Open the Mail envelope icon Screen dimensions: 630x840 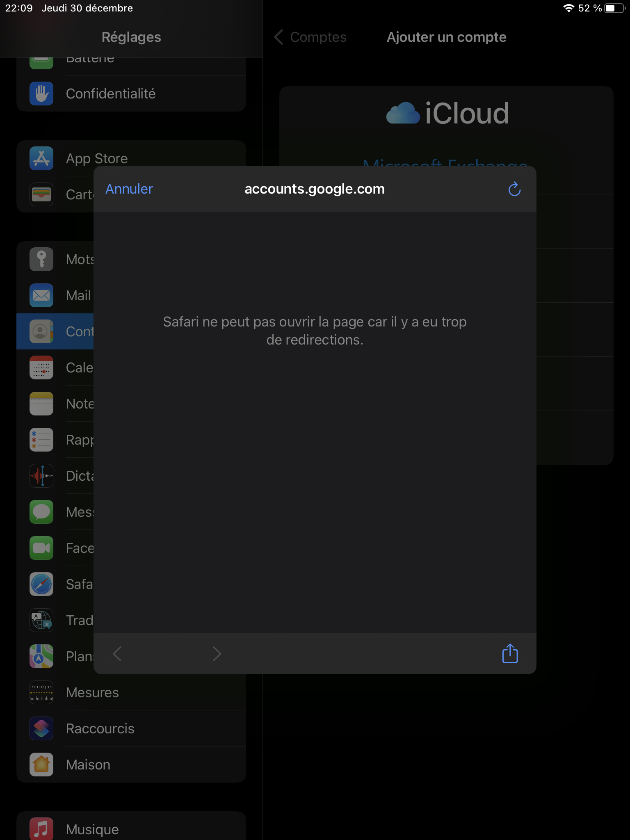(x=41, y=295)
